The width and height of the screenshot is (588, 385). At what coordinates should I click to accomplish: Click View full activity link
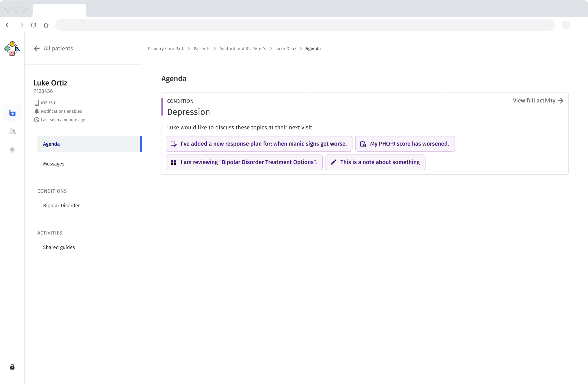coord(538,101)
